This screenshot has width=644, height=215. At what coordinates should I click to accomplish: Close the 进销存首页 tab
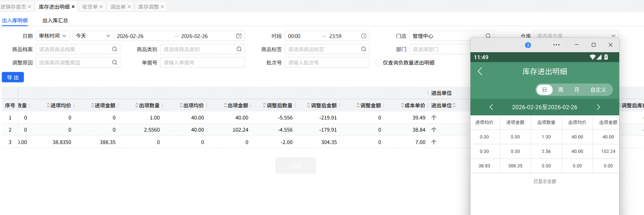pyautogui.click(x=29, y=7)
